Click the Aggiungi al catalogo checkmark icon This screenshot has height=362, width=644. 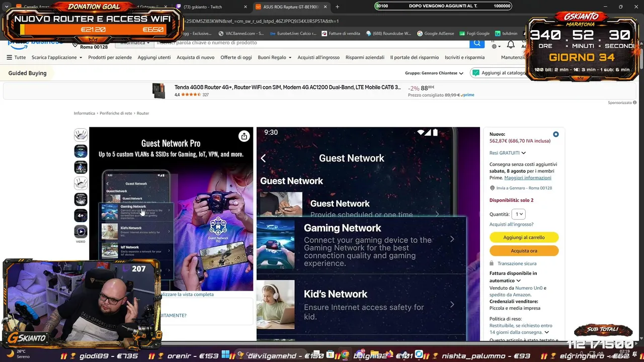(x=475, y=73)
